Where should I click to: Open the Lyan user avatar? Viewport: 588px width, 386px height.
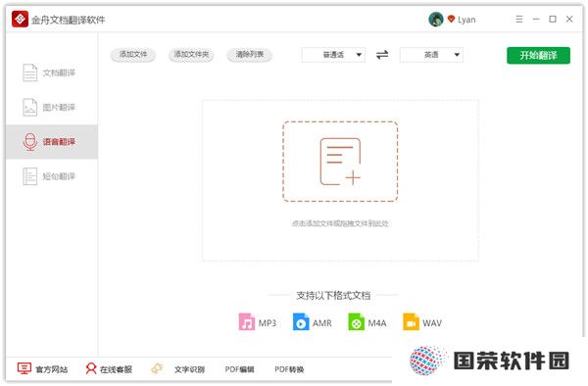tap(436, 20)
